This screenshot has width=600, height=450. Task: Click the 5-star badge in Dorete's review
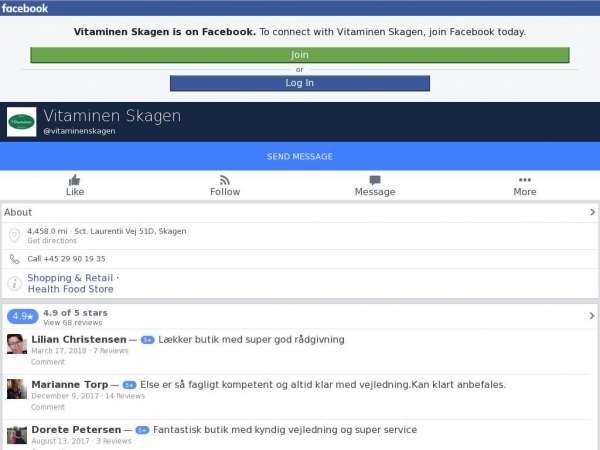point(142,430)
